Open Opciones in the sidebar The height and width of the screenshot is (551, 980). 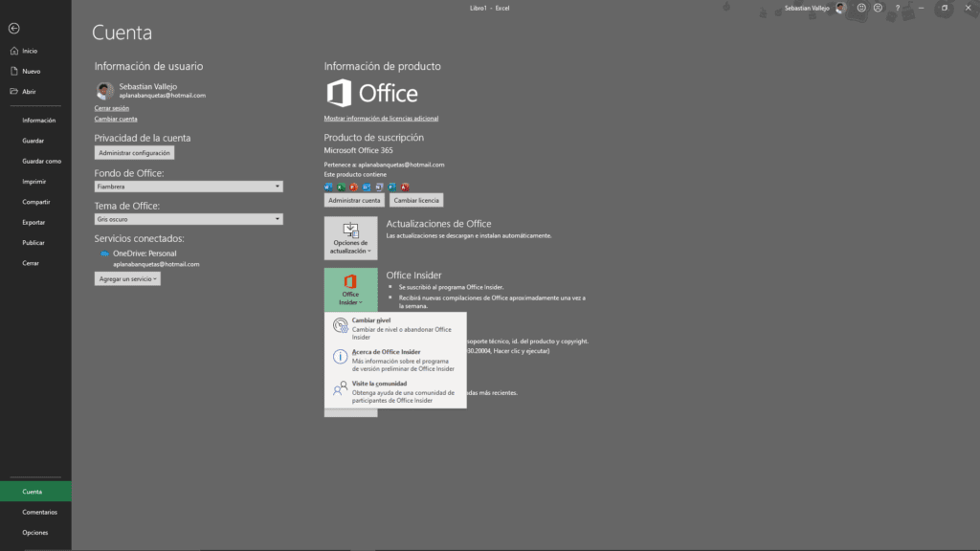[x=35, y=532]
